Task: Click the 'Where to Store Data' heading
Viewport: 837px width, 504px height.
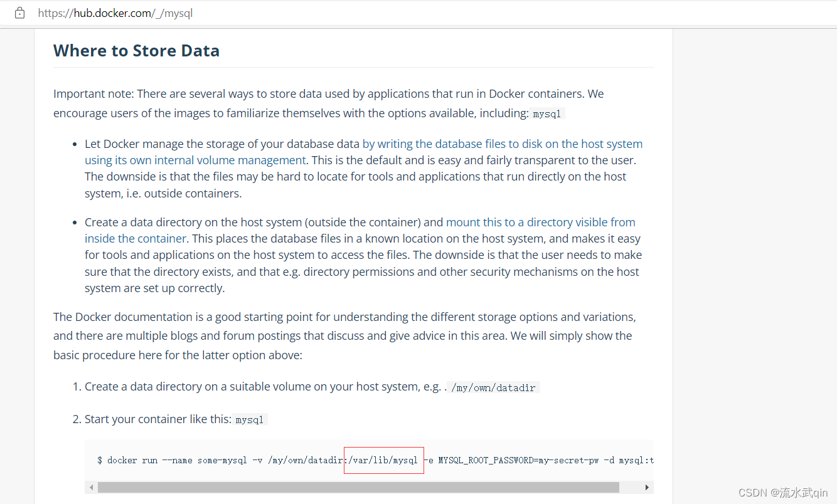Action: 136,50
